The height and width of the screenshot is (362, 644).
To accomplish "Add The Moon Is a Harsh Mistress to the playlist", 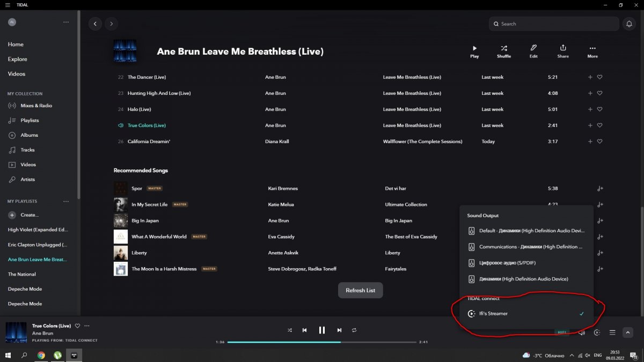I will point(600,269).
